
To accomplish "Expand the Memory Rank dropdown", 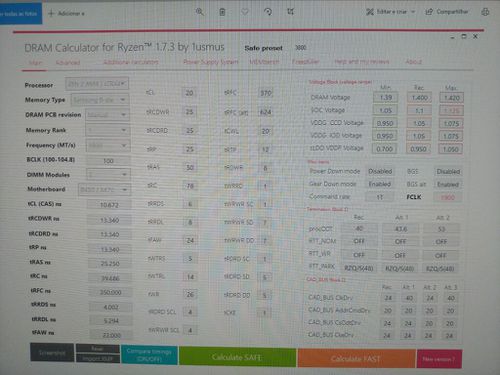I will coord(108,130).
